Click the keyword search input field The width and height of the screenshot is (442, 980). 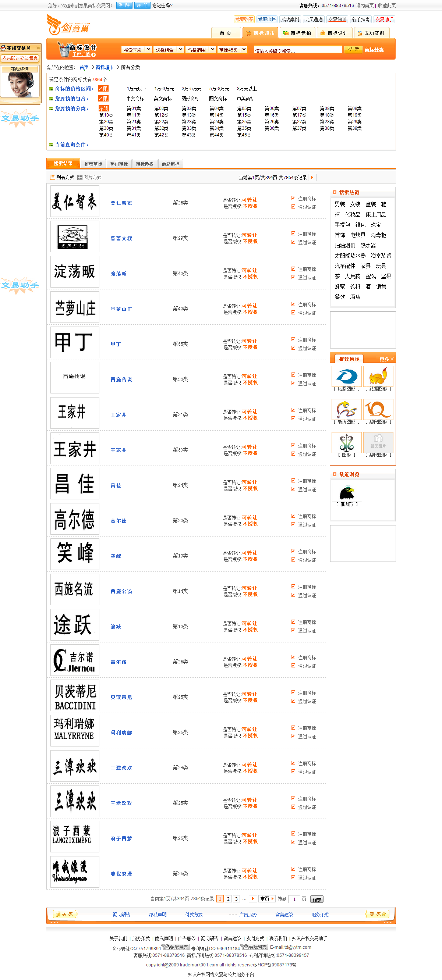click(297, 50)
